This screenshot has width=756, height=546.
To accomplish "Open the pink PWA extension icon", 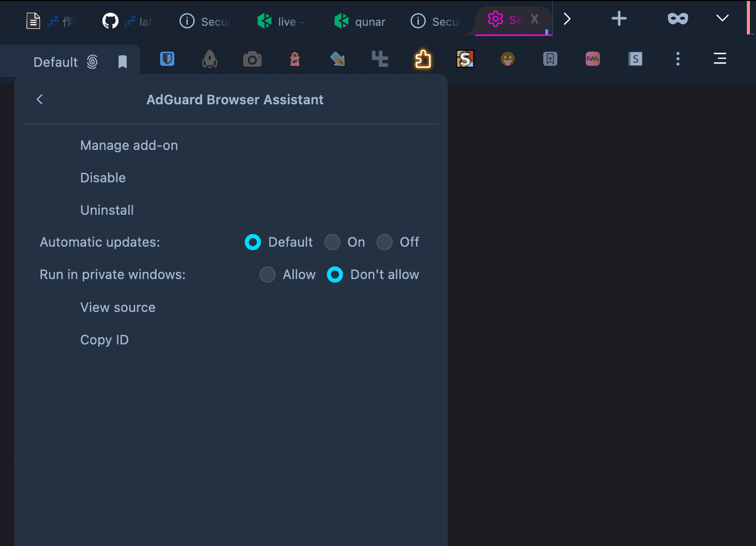I will 592,59.
